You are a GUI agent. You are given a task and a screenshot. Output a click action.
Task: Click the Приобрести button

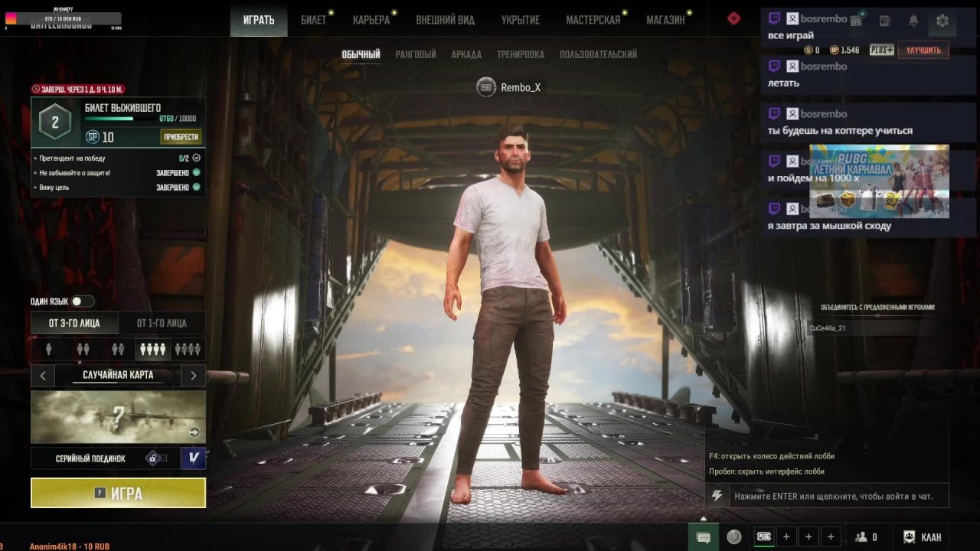(181, 137)
